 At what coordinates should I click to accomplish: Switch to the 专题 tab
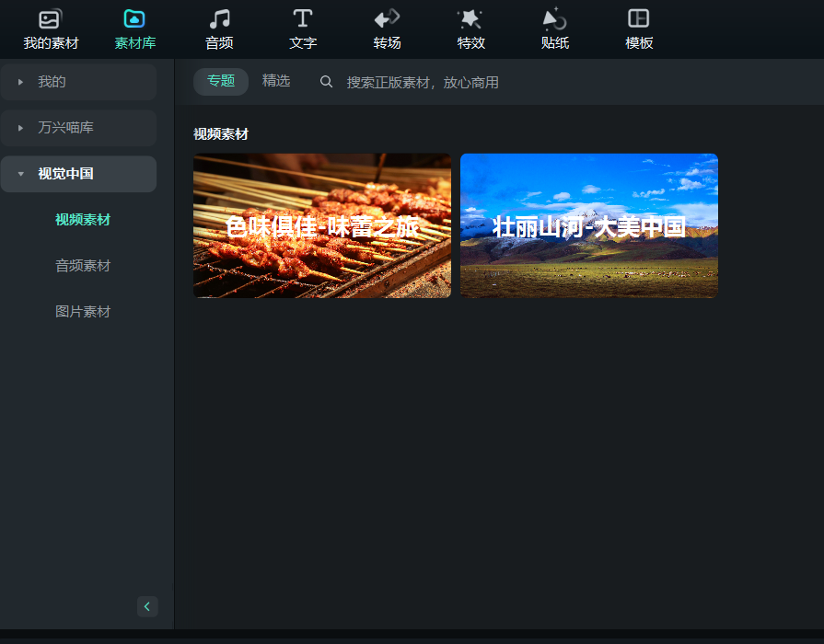click(221, 81)
